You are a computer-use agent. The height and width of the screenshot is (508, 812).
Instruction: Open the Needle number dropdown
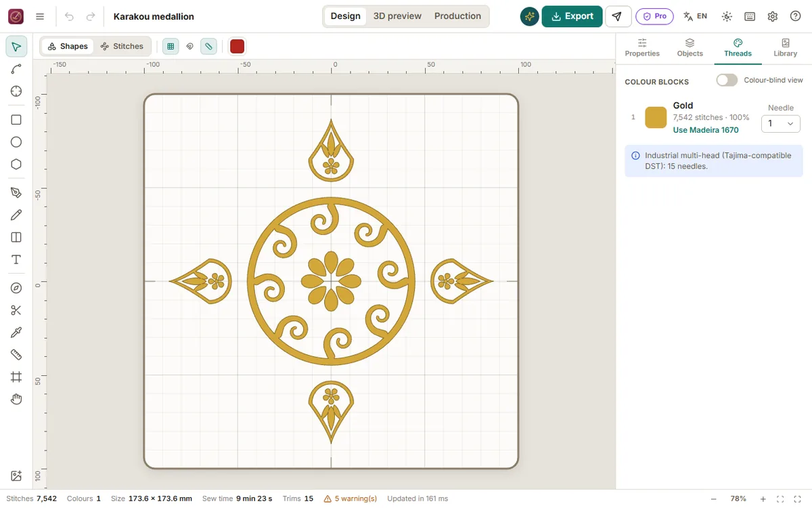780,123
